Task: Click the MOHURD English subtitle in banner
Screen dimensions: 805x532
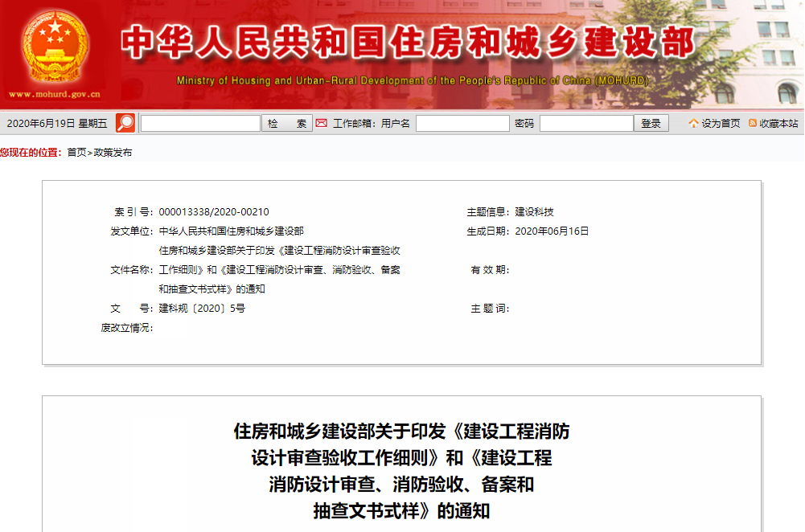Action: [413, 80]
